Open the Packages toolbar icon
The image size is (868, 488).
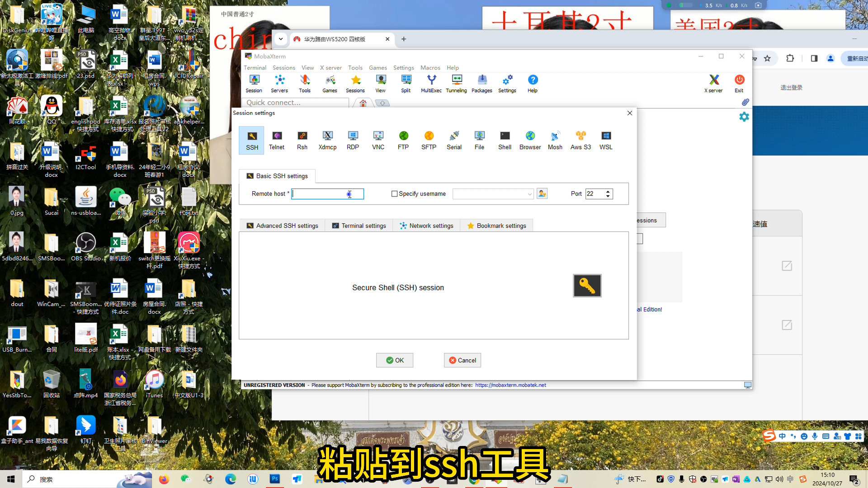coord(482,84)
